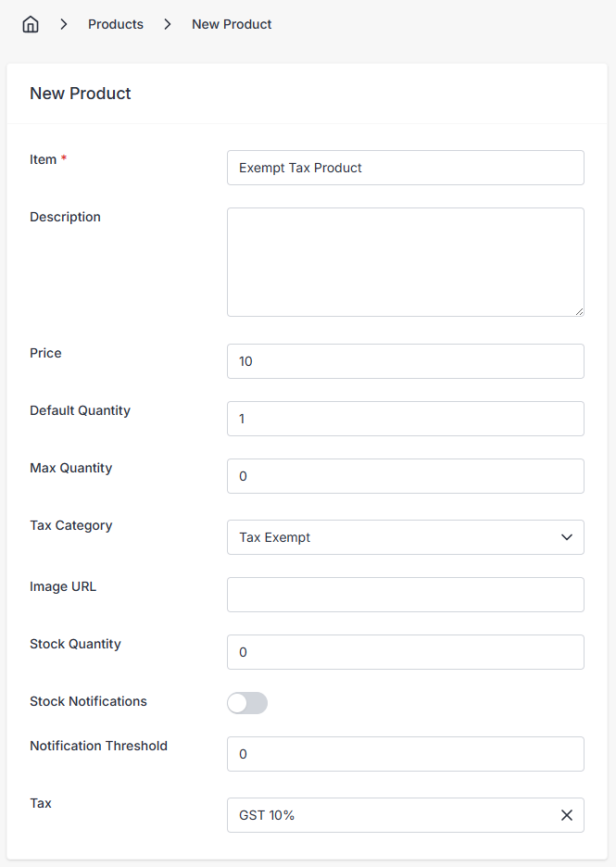Click the Stock Notifications label
The width and height of the screenshot is (616, 867).
click(x=88, y=701)
